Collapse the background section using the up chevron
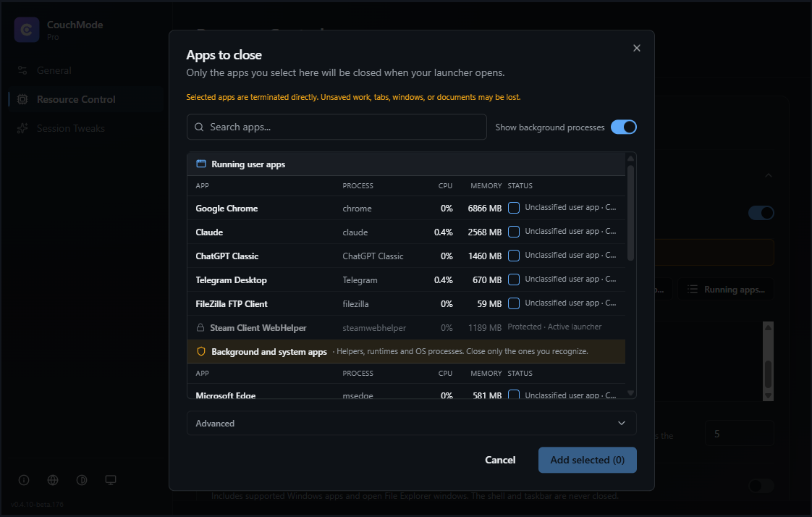The width and height of the screenshot is (812, 517). click(x=769, y=176)
